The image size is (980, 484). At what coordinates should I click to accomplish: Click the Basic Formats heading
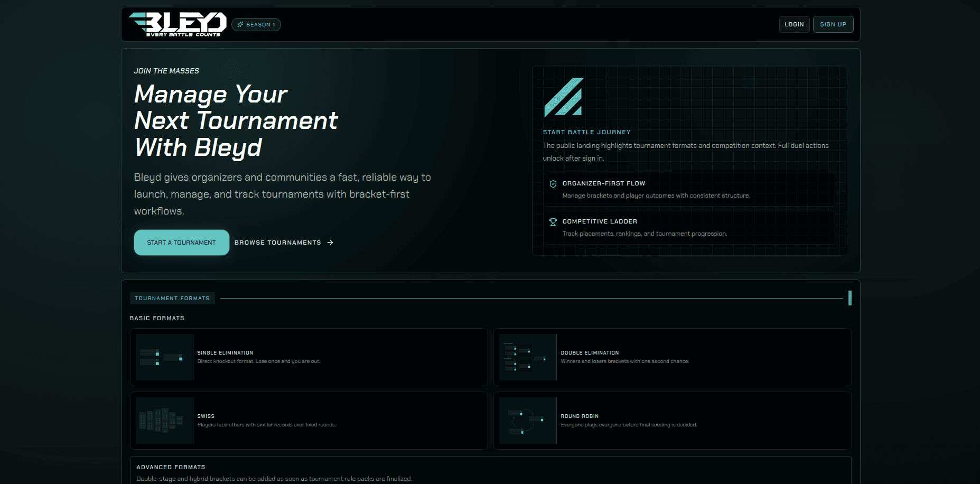point(157,318)
